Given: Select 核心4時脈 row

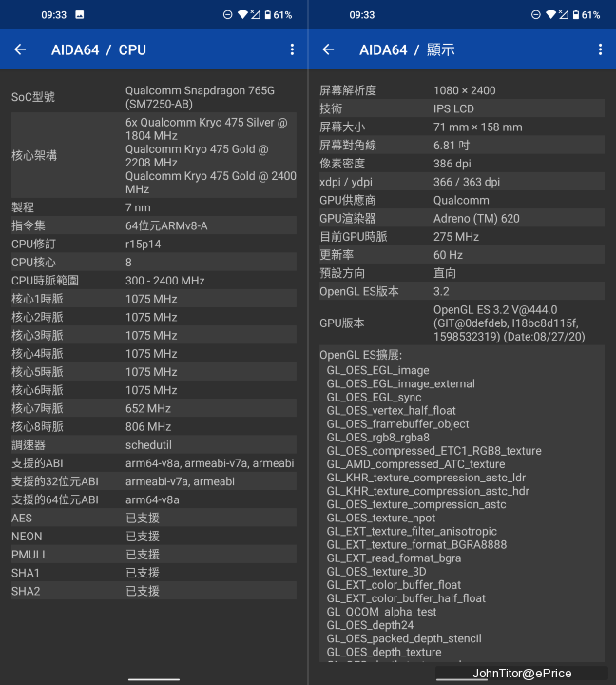Looking at the screenshot, I should (x=154, y=353).
